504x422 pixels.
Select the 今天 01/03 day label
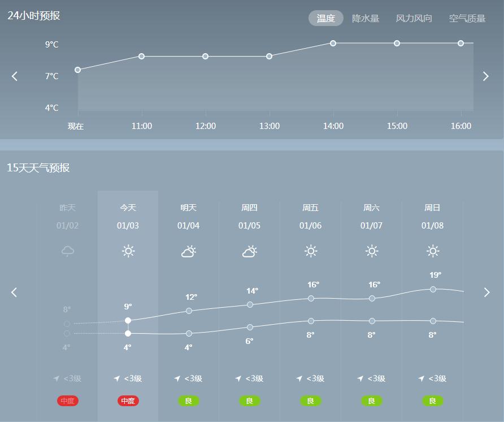point(128,216)
